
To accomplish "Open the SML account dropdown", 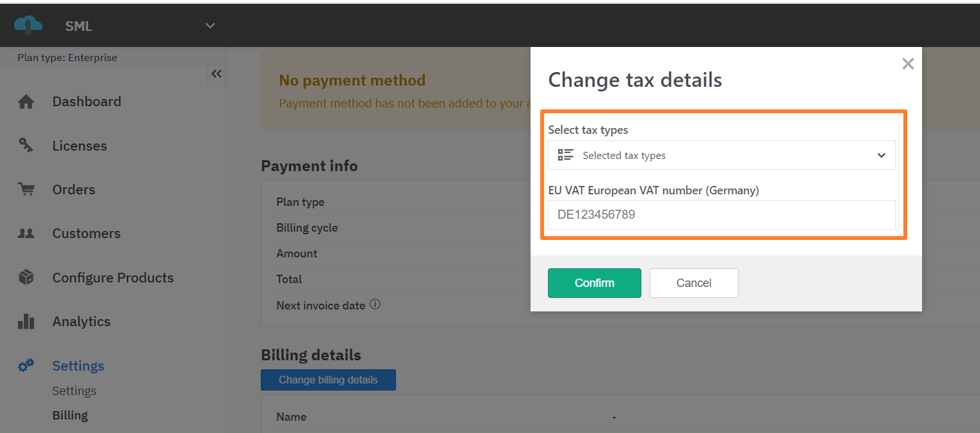I will [x=209, y=26].
